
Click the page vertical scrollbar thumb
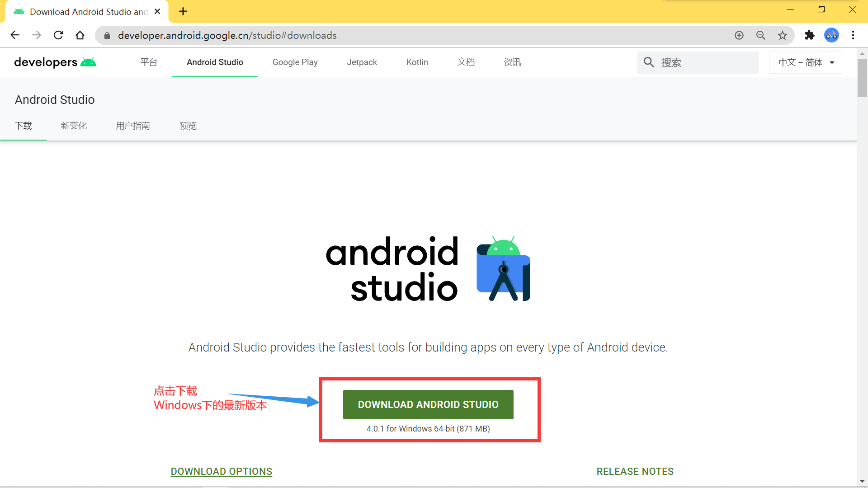pyautogui.click(x=862, y=78)
